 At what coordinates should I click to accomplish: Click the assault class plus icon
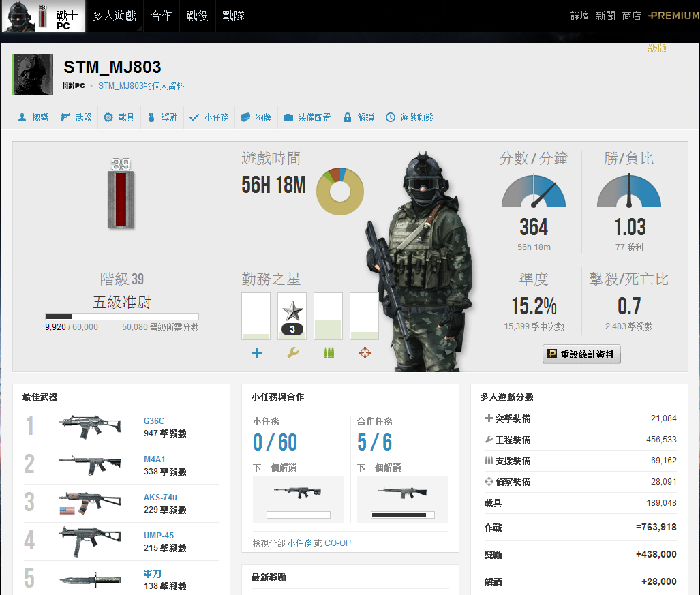point(257,353)
